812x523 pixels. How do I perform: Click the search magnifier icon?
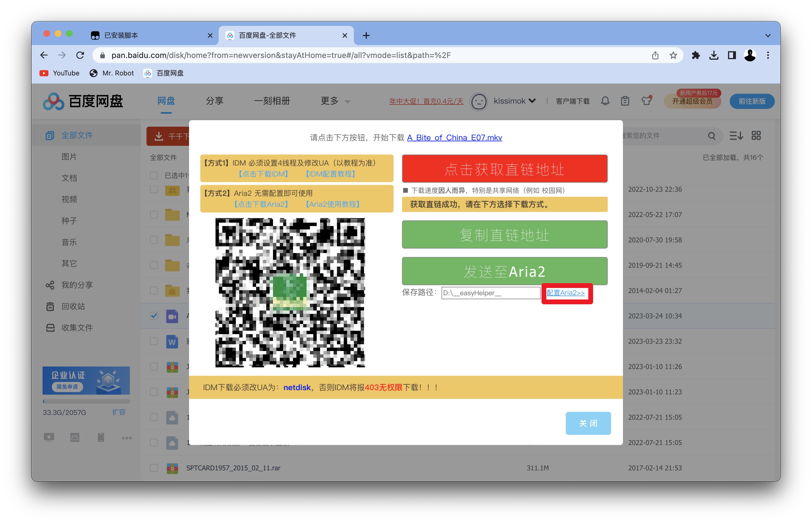711,136
